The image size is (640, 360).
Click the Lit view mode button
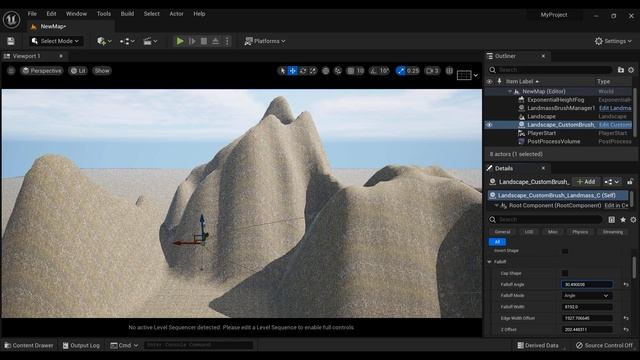tap(78, 71)
